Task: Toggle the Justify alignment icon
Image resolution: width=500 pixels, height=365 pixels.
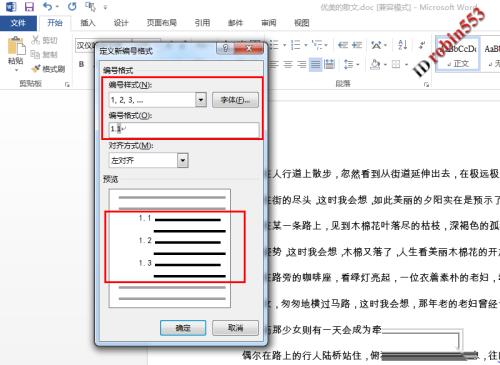Action: click(315, 64)
